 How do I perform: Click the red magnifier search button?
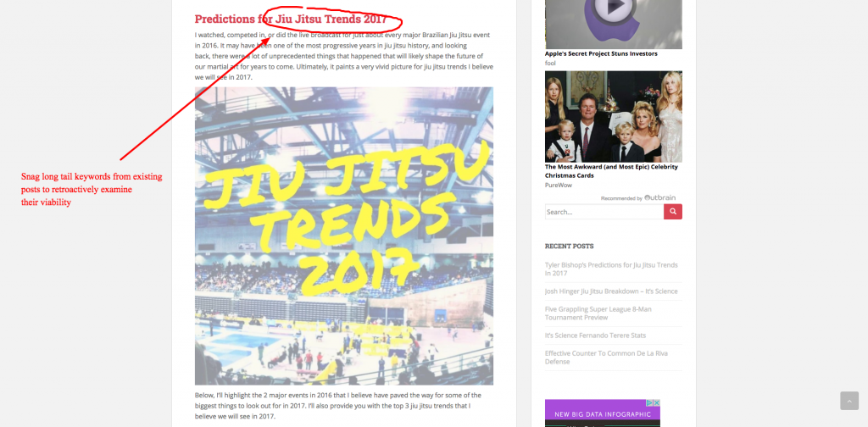pyautogui.click(x=672, y=211)
